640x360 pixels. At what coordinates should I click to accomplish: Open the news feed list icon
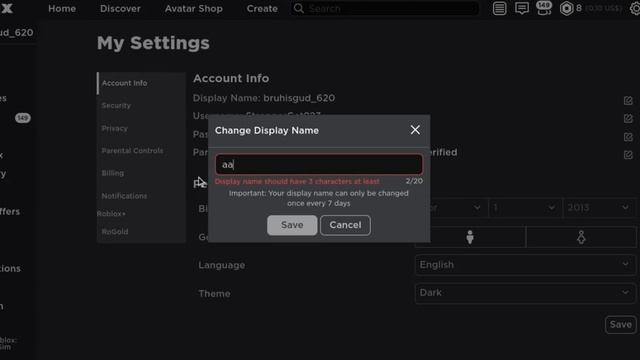tap(499, 8)
